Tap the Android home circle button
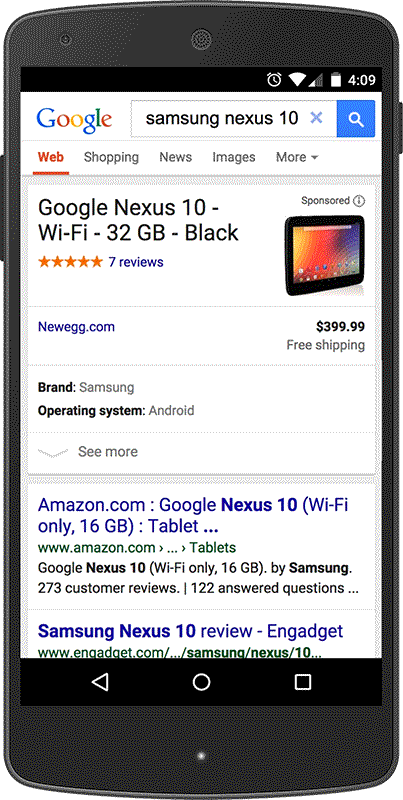This screenshot has height=800, width=403. [x=202, y=682]
